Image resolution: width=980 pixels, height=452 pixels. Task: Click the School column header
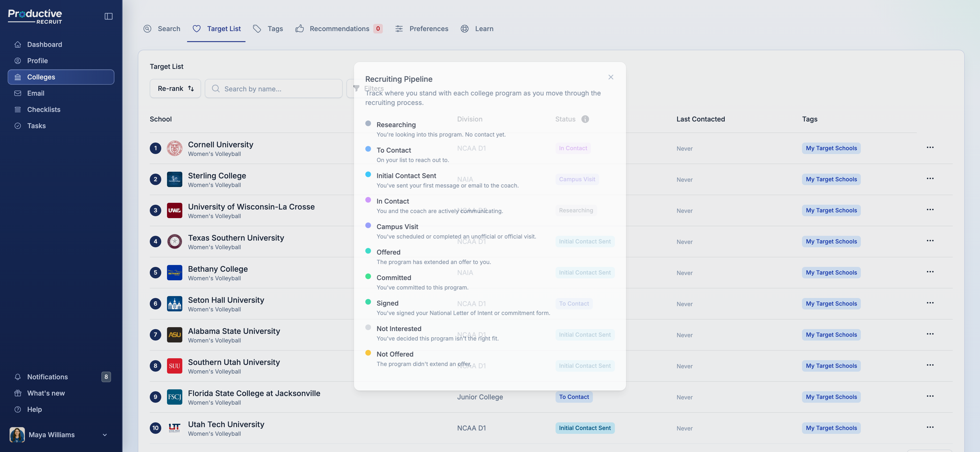click(x=161, y=119)
